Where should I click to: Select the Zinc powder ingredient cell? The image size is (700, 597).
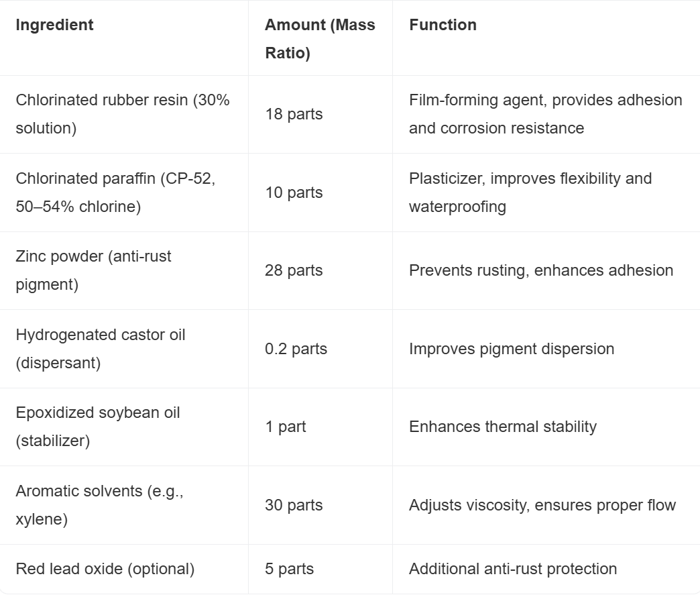pyautogui.click(x=93, y=270)
